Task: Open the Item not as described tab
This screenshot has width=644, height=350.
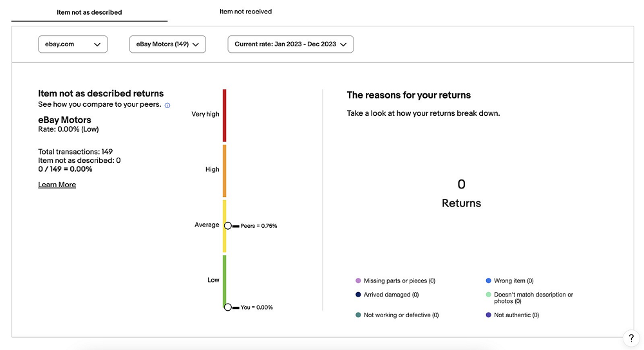Action: tap(89, 12)
